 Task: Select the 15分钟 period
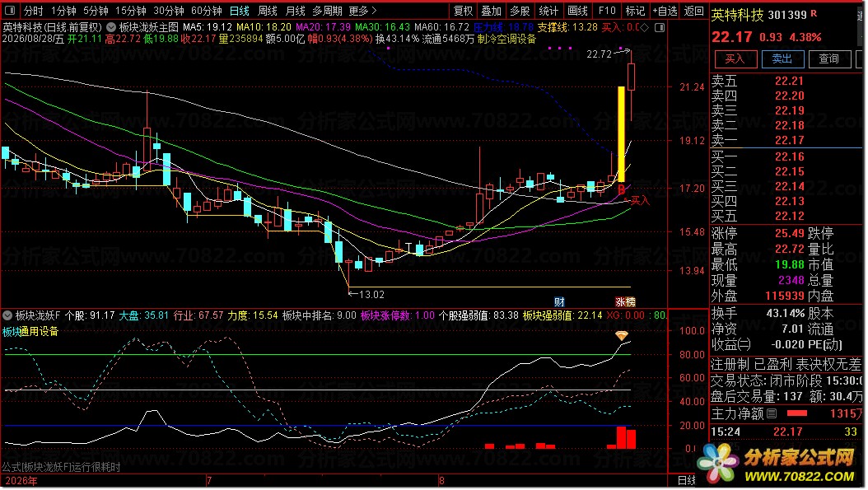pos(131,11)
